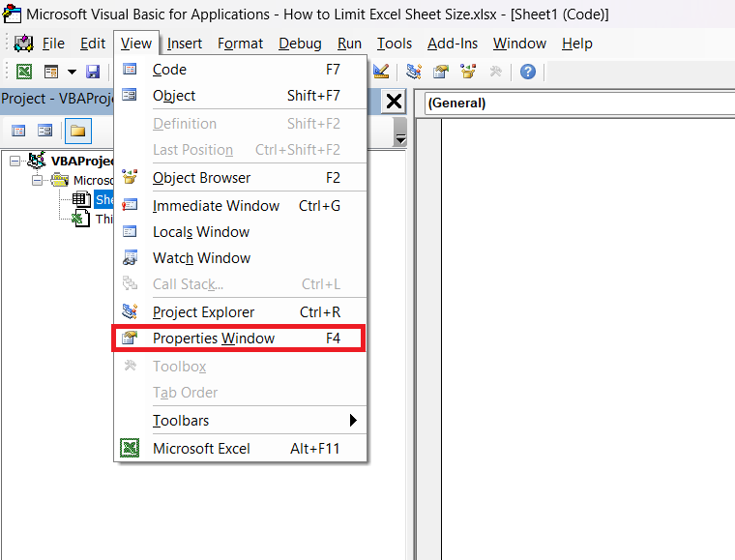Click the Object Browser toolbar icon
The image size is (735, 560).
[x=468, y=72]
